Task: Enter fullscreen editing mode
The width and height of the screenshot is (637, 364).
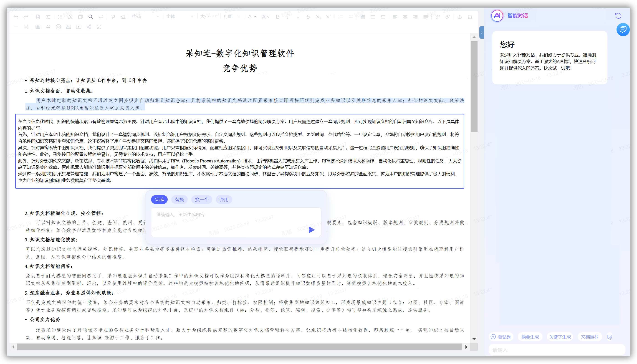Action: pyautogui.click(x=99, y=27)
